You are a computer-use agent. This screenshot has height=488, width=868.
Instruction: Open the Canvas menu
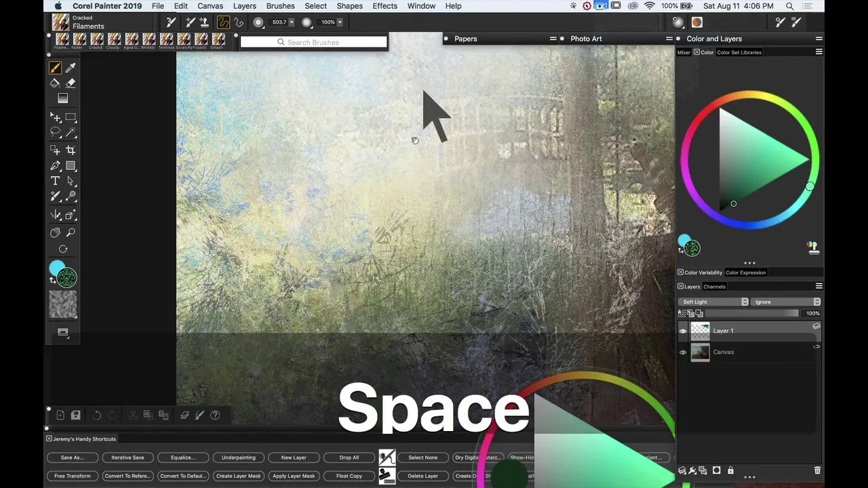pyautogui.click(x=210, y=6)
